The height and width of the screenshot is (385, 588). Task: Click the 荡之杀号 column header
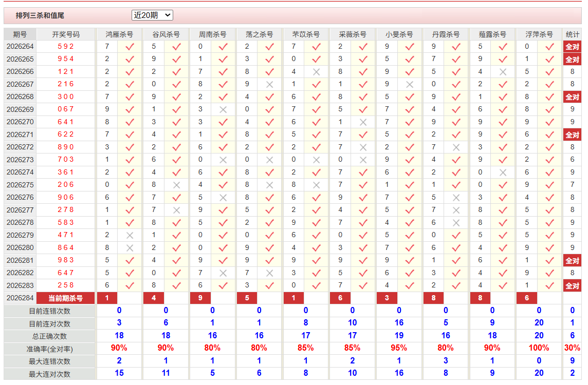[259, 34]
